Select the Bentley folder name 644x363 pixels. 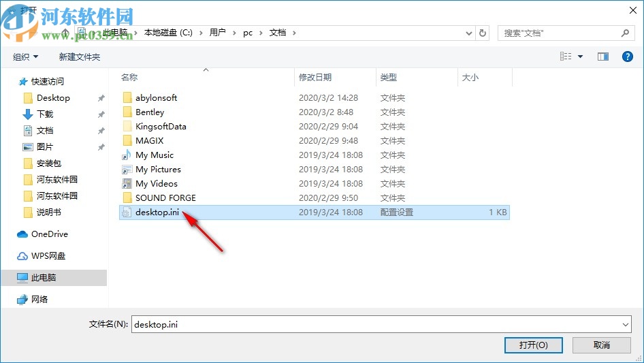point(150,112)
